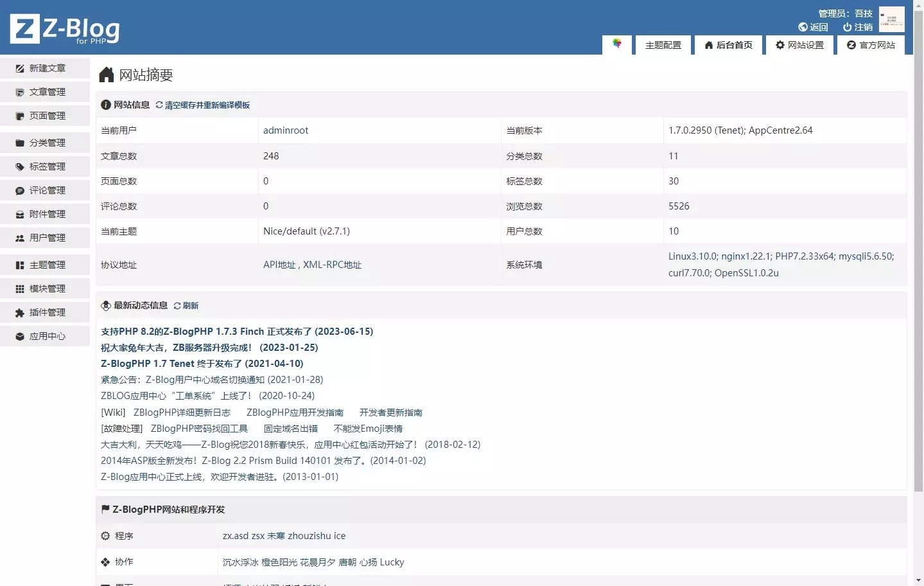Click the refresh icon before 刷新
Viewport: 924px width, 586px height.
pyautogui.click(x=177, y=305)
